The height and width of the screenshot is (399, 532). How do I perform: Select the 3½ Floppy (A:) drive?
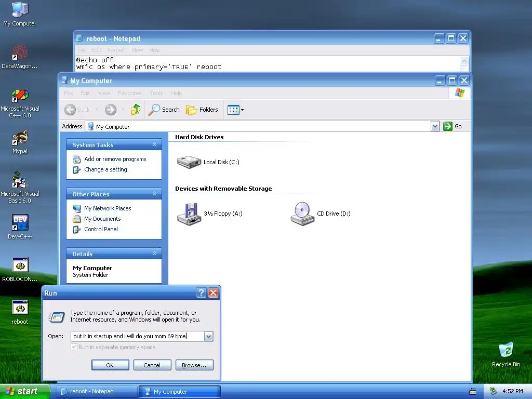pyautogui.click(x=210, y=214)
